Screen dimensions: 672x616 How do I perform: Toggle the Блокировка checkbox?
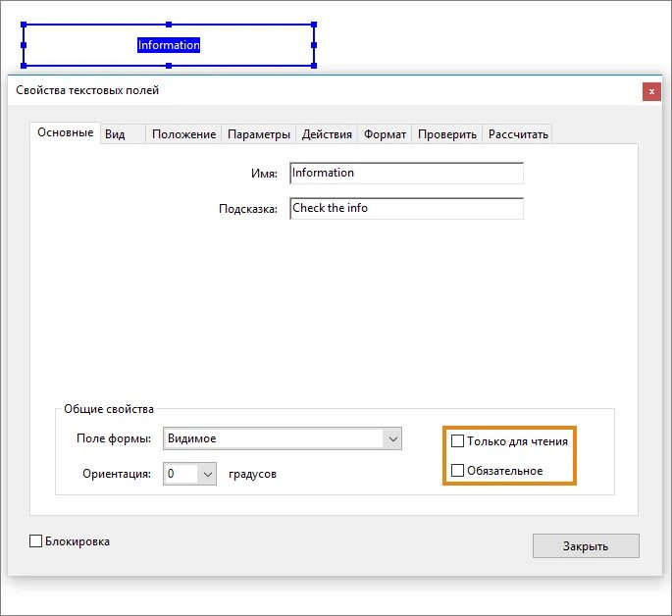[x=35, y=541]
